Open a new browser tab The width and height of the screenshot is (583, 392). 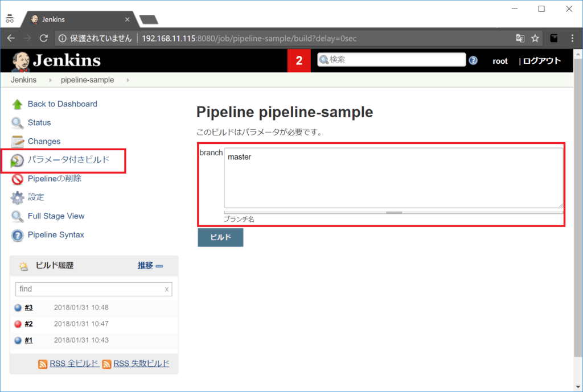[x=149, y=20]
